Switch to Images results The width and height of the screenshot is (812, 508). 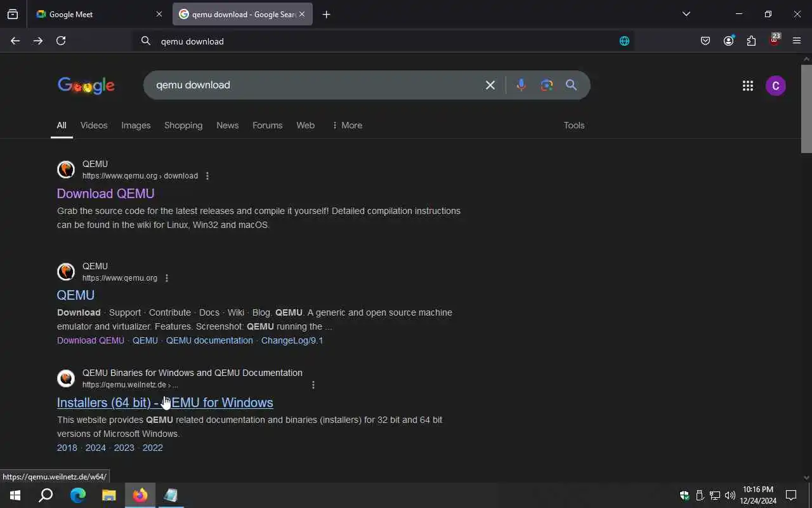[136, 125]
